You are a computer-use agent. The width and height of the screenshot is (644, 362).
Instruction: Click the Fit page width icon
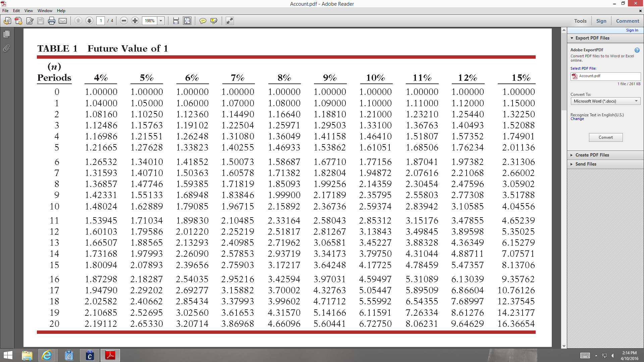(176, 20)
